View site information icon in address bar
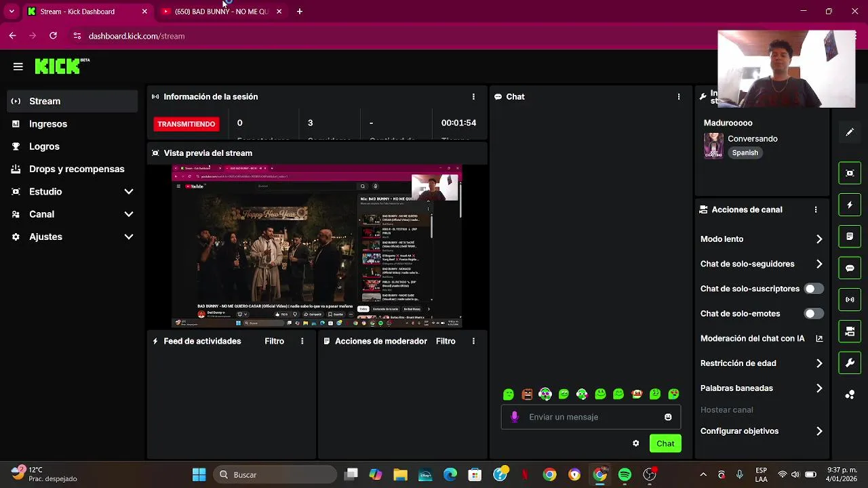The height and width of the screenshot is (488, 868). (77, 36)
